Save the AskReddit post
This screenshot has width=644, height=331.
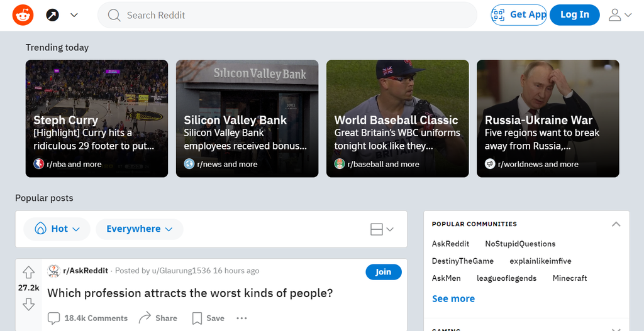tap(208, 318)
